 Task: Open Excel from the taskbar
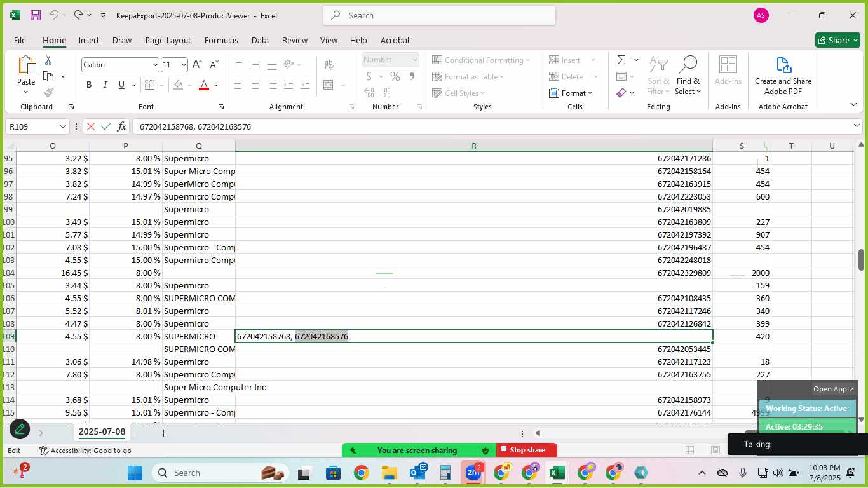(x=557, y=473)
